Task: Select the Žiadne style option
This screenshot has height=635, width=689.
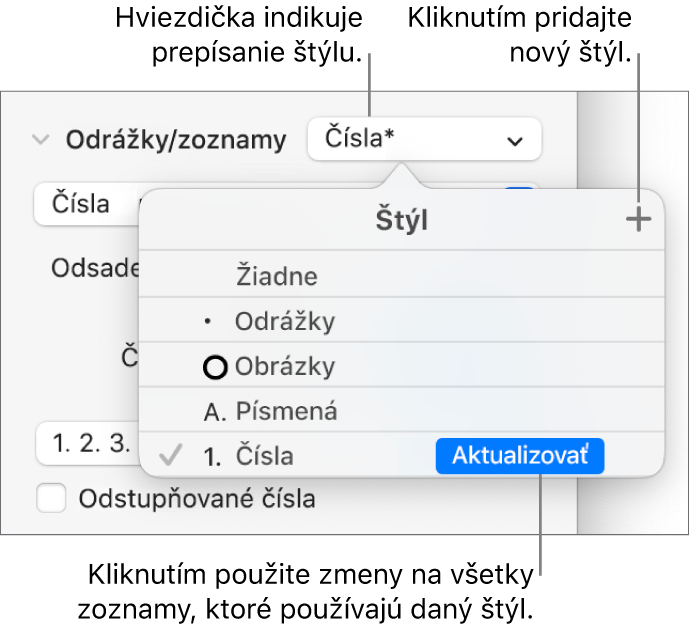Action: click(277, 276)
